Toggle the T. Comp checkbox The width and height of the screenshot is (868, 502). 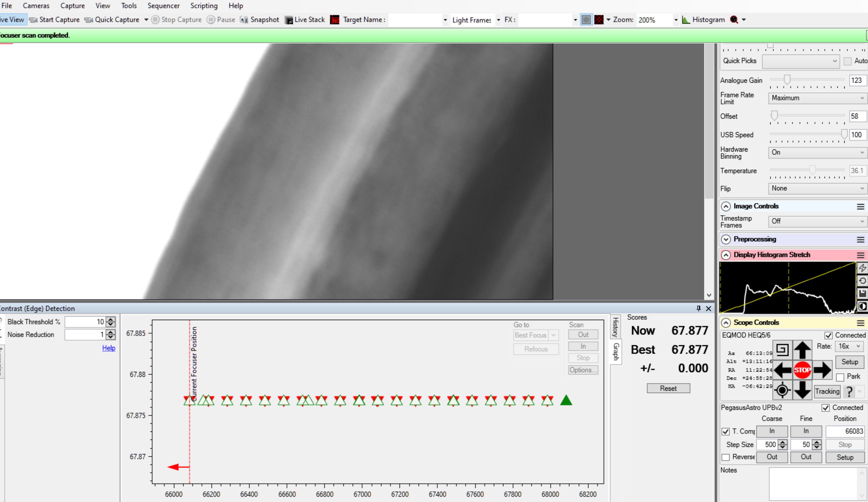[x=725, y=431]
